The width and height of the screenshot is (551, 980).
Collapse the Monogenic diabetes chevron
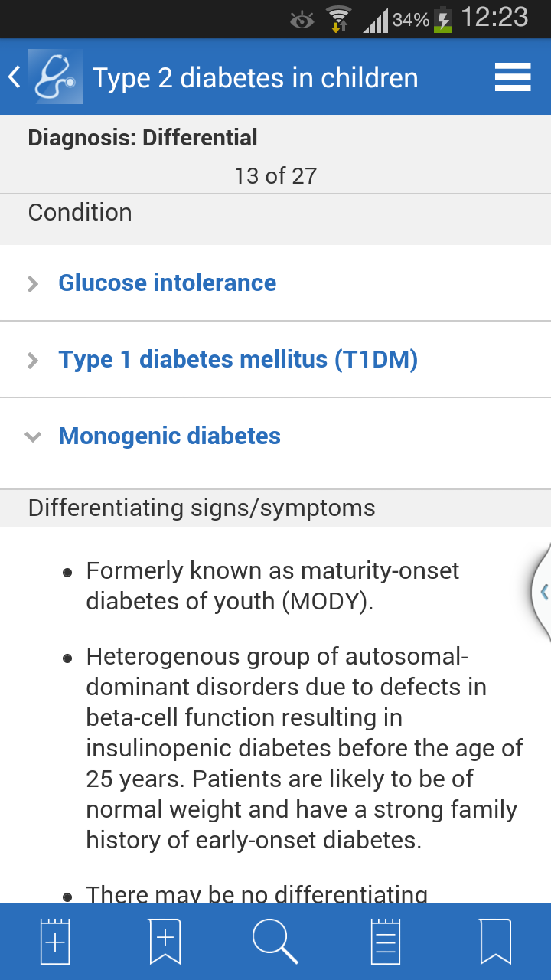click(x=33, y=437)
